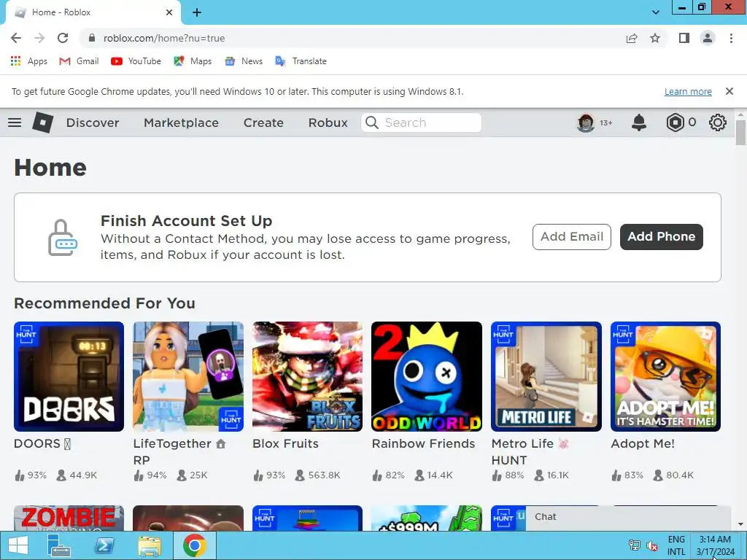Image resolution: width=747 pixels, height=560 pixels.
Task: Click the Roblox logo icon
Action: (x=42, y=122)
